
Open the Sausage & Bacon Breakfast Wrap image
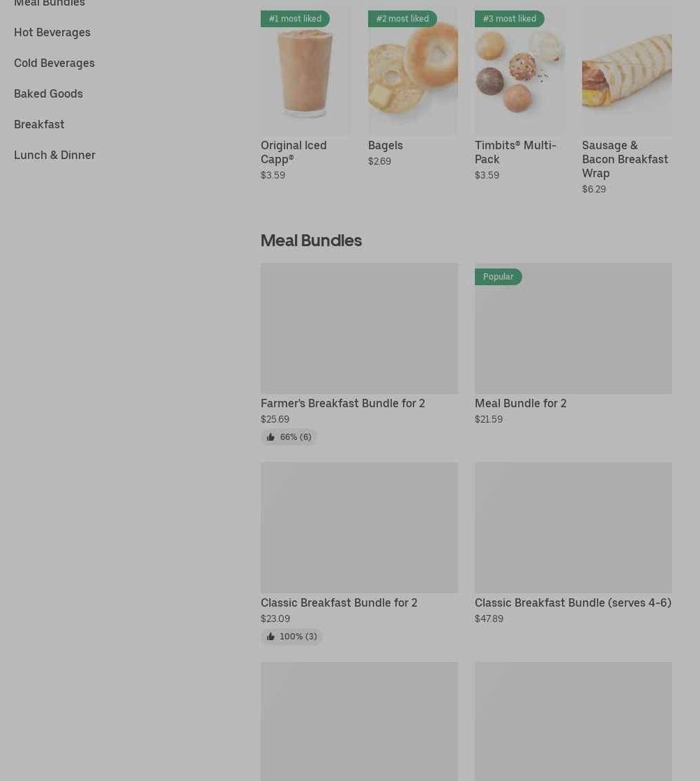(x=627, y=70)
